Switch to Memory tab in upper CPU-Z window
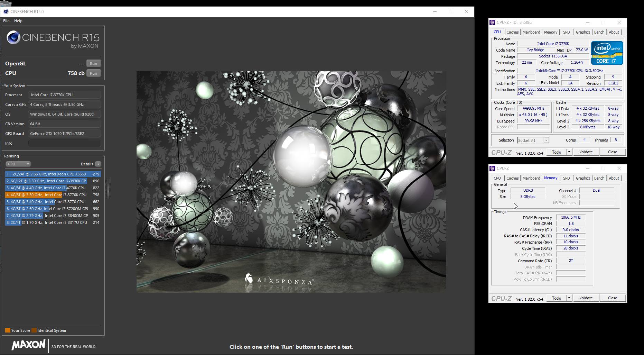The width and height of the screenshot is (644, 355). [x=551, y=32]
